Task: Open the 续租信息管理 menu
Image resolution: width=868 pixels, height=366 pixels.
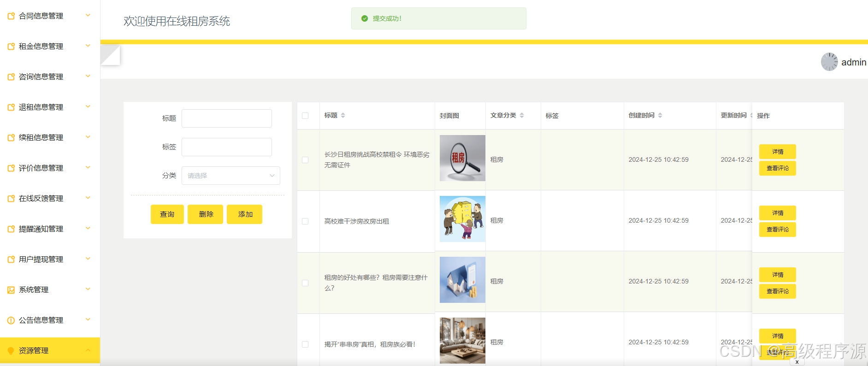Action: pyautogui.click(x=50, y=137)
